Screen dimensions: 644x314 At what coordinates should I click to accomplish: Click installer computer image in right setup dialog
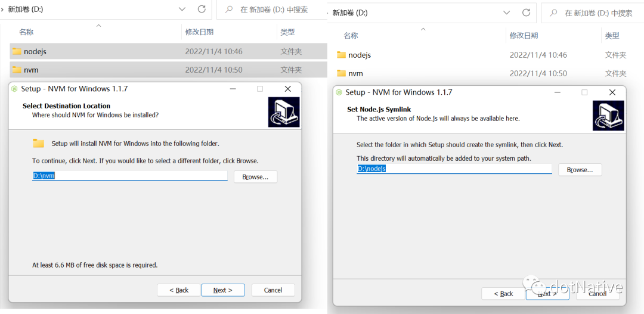pos(608,116)
